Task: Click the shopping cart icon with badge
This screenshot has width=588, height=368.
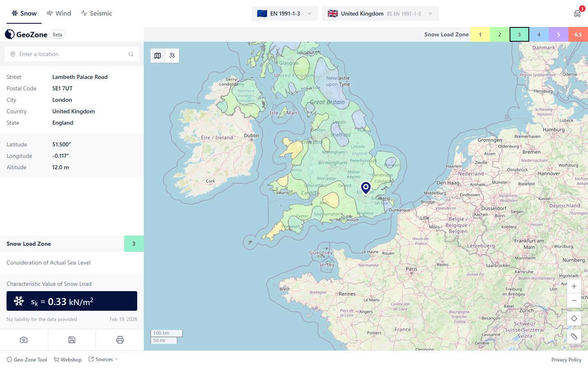Action: coord(577,13)
